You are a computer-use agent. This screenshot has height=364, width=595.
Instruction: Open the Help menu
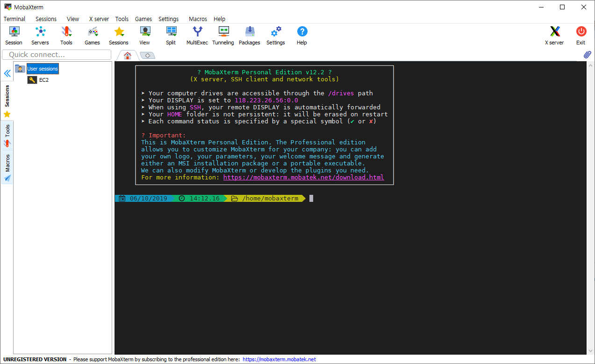point(219,19)
